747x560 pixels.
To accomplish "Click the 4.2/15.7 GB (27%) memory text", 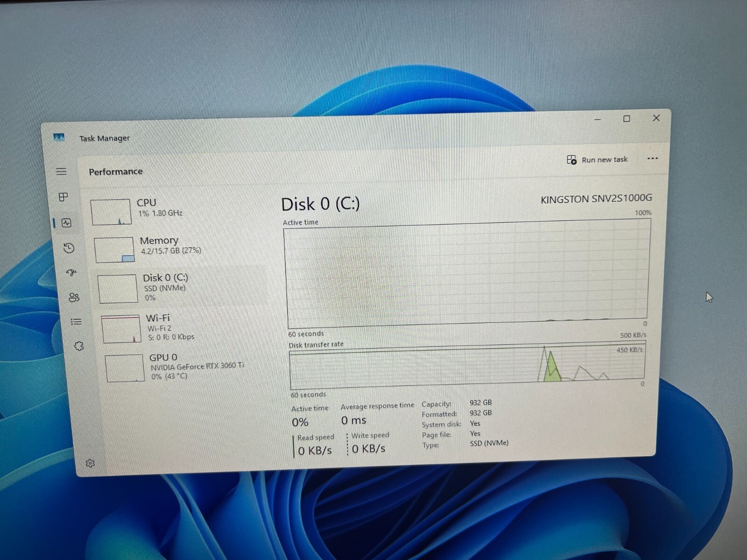I will tap(171, 251).
